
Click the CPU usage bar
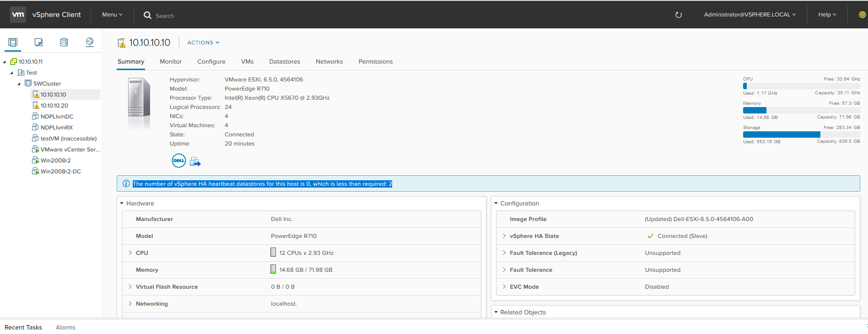tap(802, 86)
